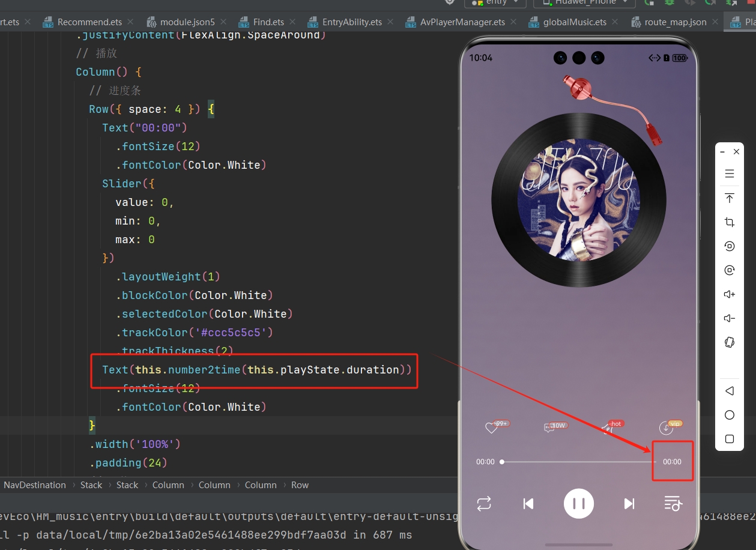Image resolution: width=756 pixels, height=550 pixels.
Task: Switch to the globalMusic.ets tab
Action: tap(574, 22)
